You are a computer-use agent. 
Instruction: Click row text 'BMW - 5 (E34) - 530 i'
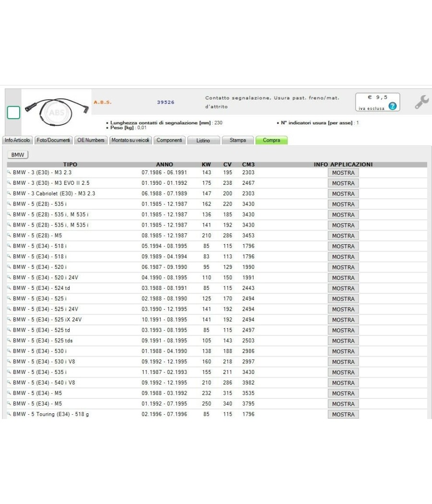tap(40, 351)
